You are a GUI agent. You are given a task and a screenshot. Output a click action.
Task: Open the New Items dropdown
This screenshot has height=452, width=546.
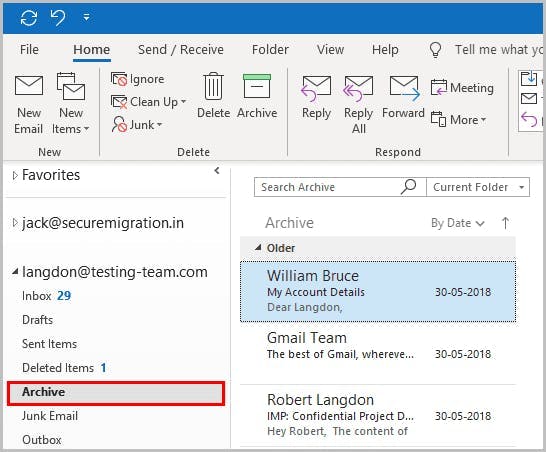[71, 120]
